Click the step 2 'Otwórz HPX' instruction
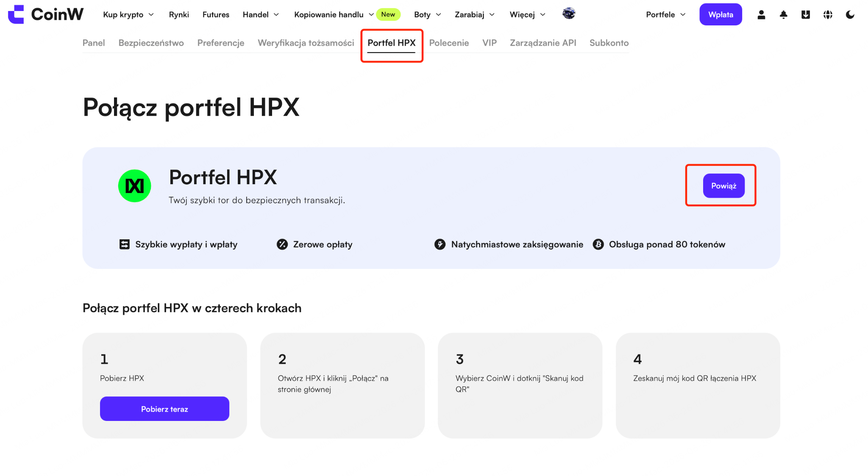 tap(333, 384)
